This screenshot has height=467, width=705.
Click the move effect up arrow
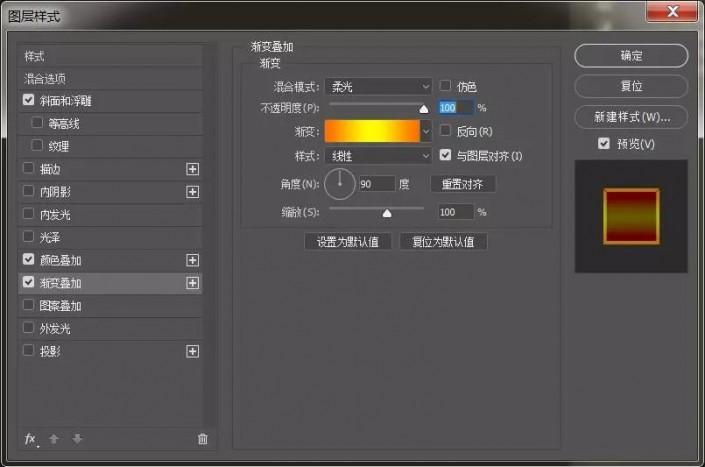coord(54,439)
